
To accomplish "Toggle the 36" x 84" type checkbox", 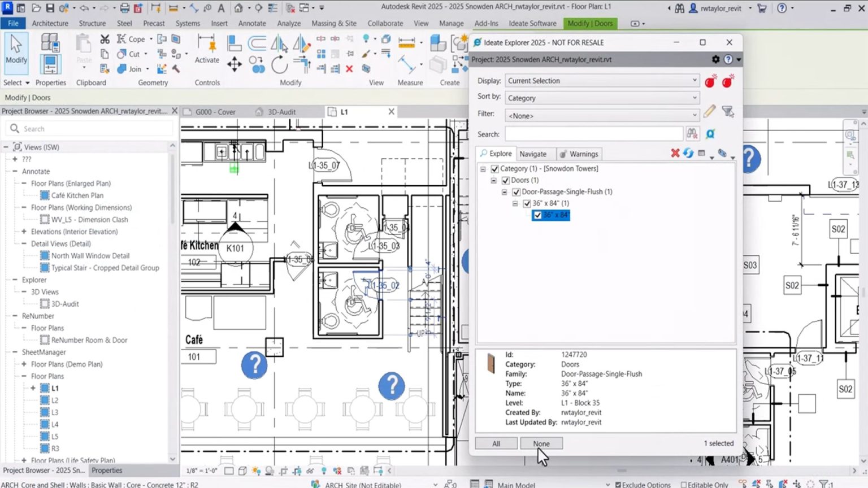I will [527, 203].
